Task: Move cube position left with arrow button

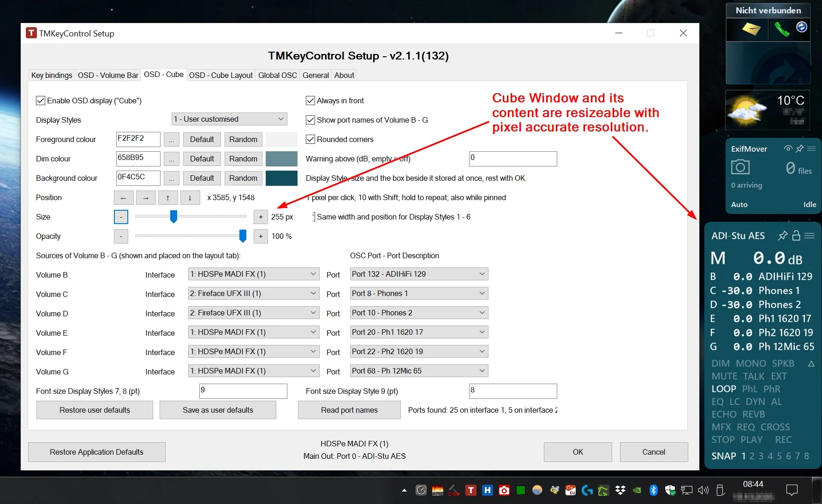Action: tap(124, 198)
